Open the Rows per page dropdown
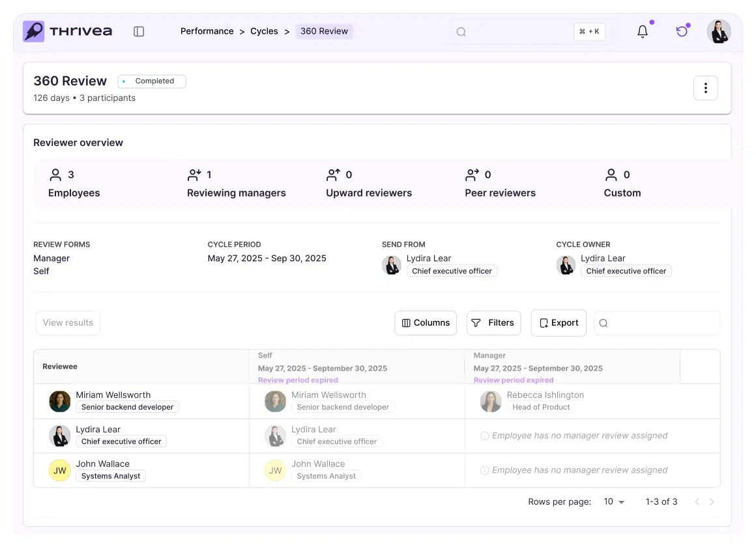 pos(614,501)
